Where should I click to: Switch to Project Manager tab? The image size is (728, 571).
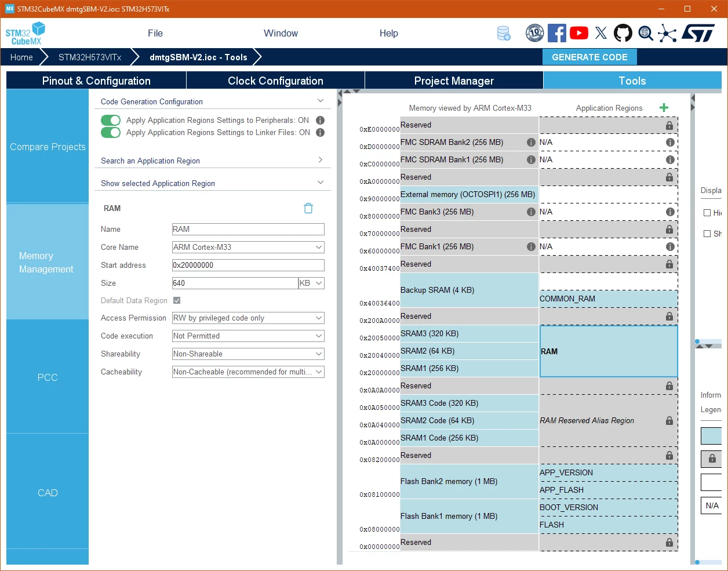pyautogui.click(x=454, y=81)
